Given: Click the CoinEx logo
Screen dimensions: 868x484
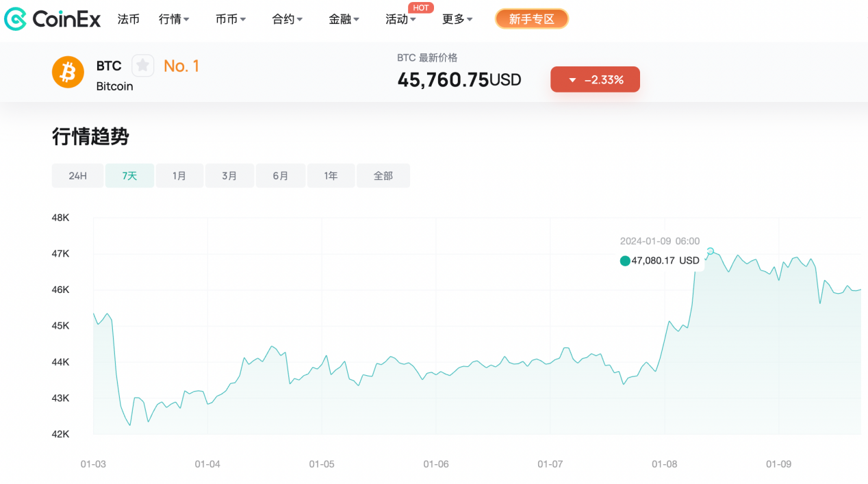Looking at the screenshot, I should 52,19.
